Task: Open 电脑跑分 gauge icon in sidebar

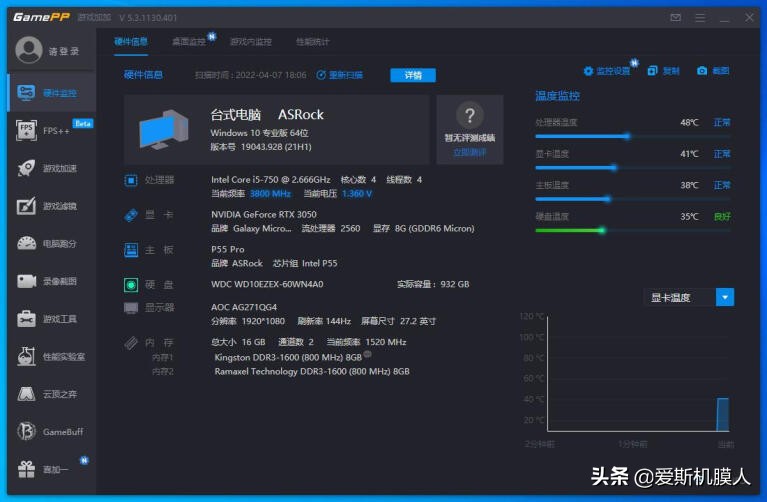Action: (26, 243)
